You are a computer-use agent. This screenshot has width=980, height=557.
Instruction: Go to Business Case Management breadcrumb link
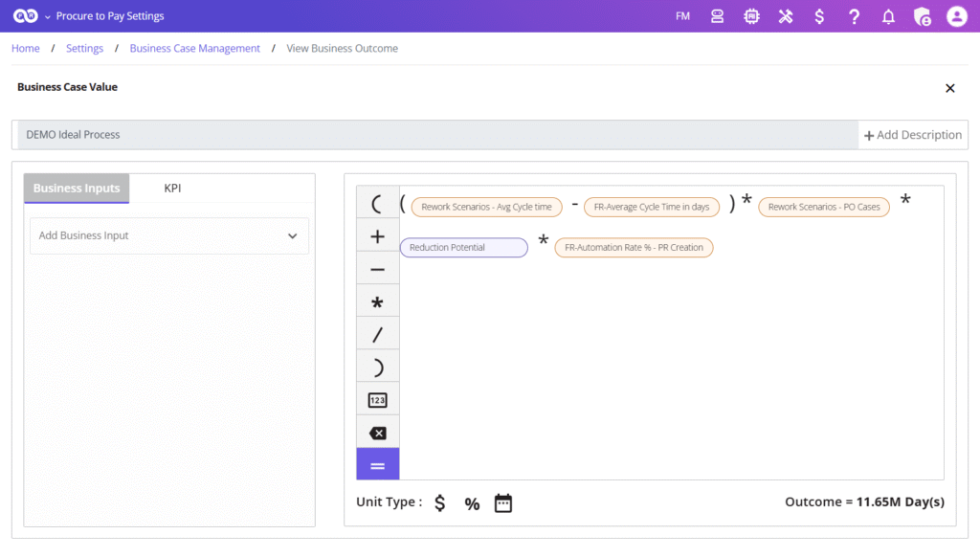click(194, 48)
